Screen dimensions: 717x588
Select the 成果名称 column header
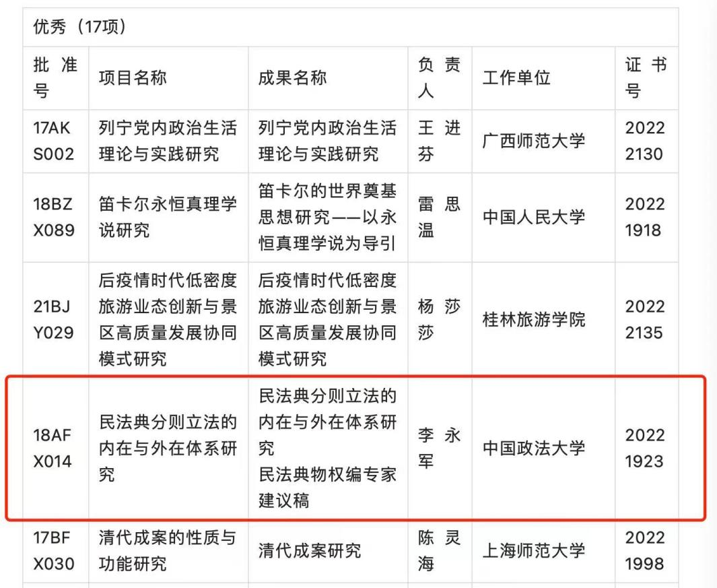[x=292, y=77]
